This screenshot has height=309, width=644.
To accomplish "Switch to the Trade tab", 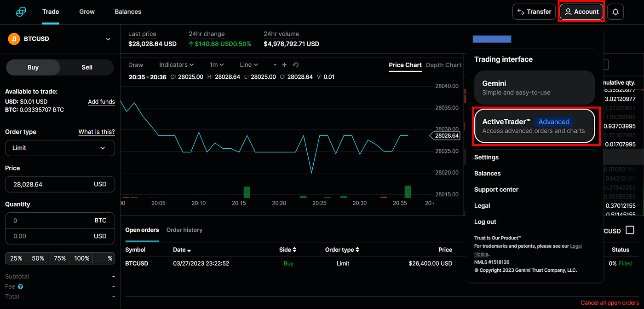I will coord(51,12).
